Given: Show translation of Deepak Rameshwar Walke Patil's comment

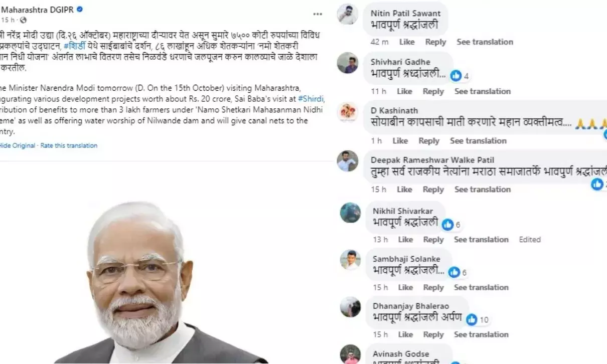Looking at the screenshot, I should (483, 190).
